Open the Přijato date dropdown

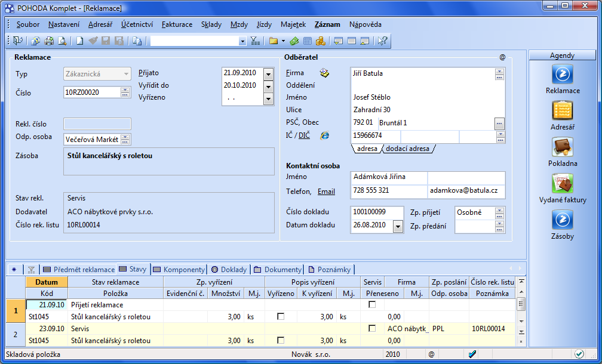click(269, 74)
